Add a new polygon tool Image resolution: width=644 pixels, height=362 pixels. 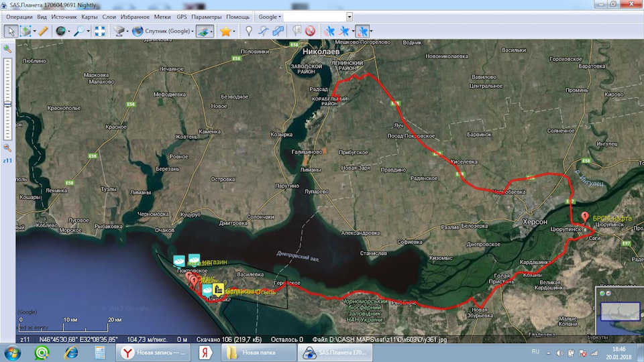click(278, 31)
